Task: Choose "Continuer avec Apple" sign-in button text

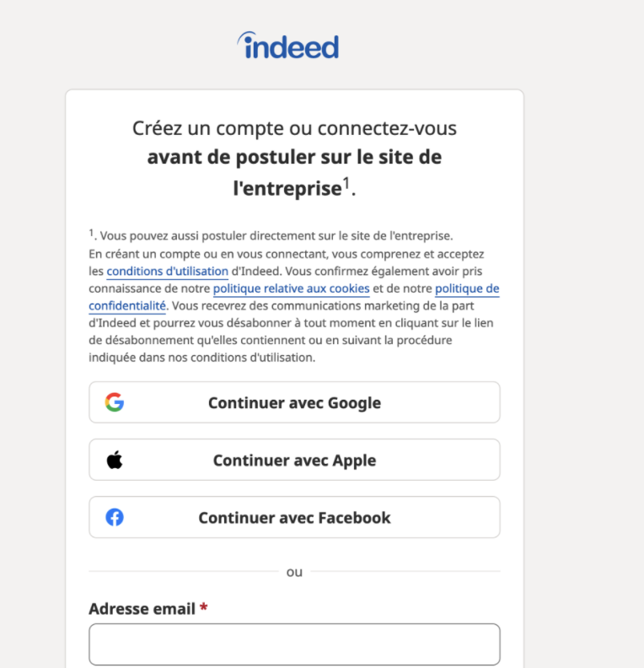Action: 294,461
